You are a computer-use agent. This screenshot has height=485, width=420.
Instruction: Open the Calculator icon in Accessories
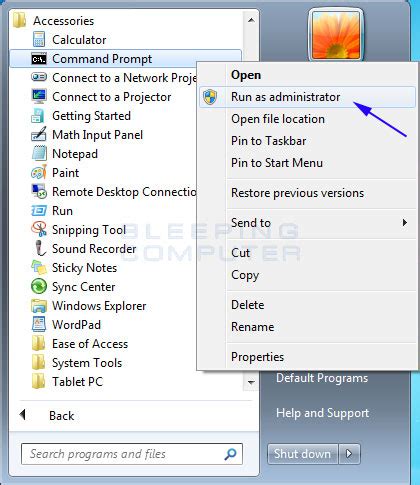point(39,39)
